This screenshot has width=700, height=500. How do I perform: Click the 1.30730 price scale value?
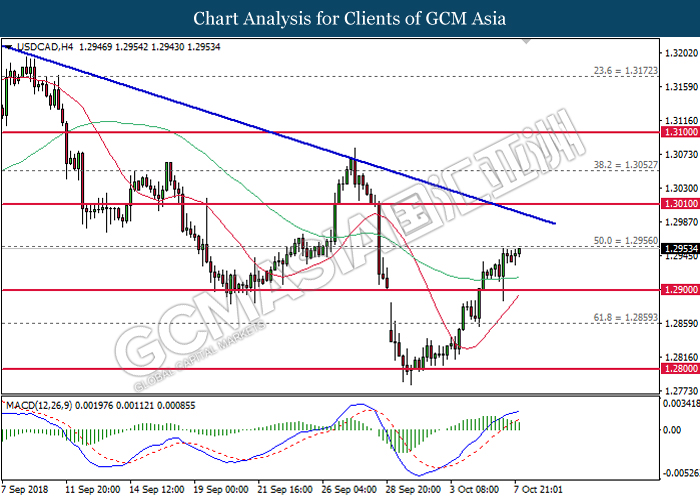(681, 154)
